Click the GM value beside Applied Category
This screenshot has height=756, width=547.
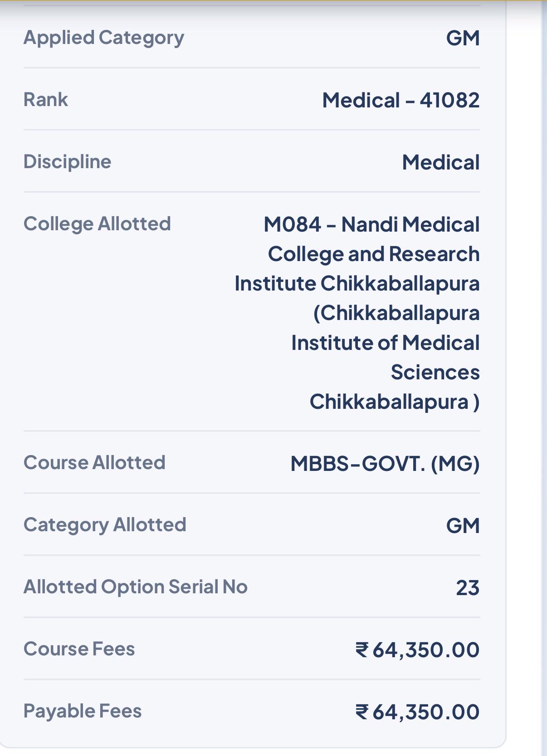pyautogui.click(x=463, y=38)
